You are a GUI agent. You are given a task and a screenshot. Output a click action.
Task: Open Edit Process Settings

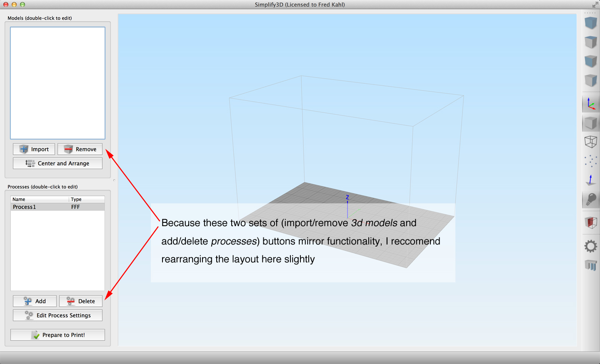pyautogui.click(x=57, y=315)
